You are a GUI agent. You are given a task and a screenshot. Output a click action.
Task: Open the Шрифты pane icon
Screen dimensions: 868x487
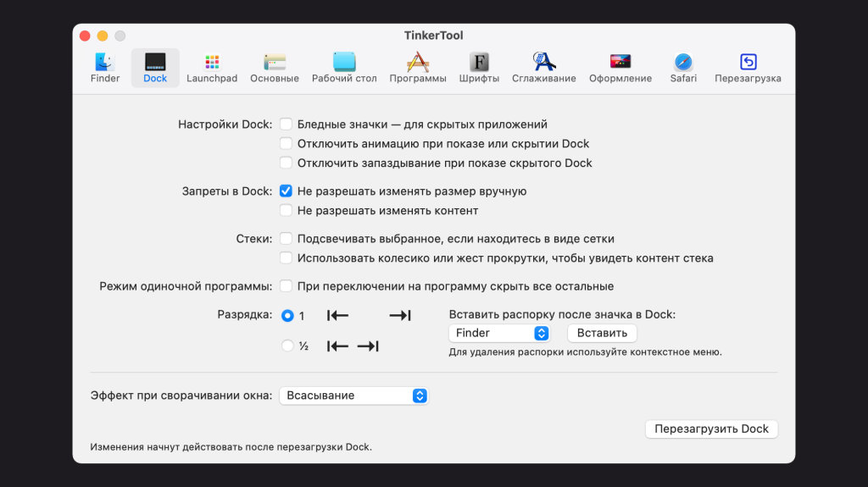click(x=480, y=63)
